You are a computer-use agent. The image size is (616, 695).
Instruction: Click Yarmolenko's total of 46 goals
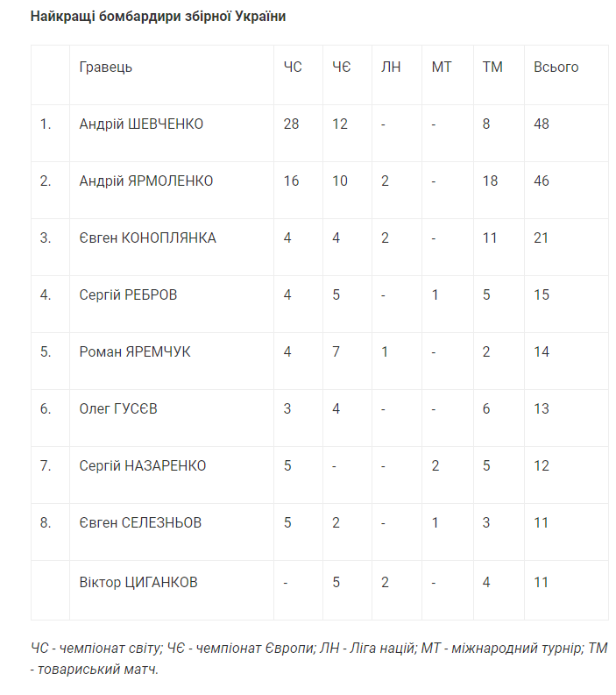542,181
